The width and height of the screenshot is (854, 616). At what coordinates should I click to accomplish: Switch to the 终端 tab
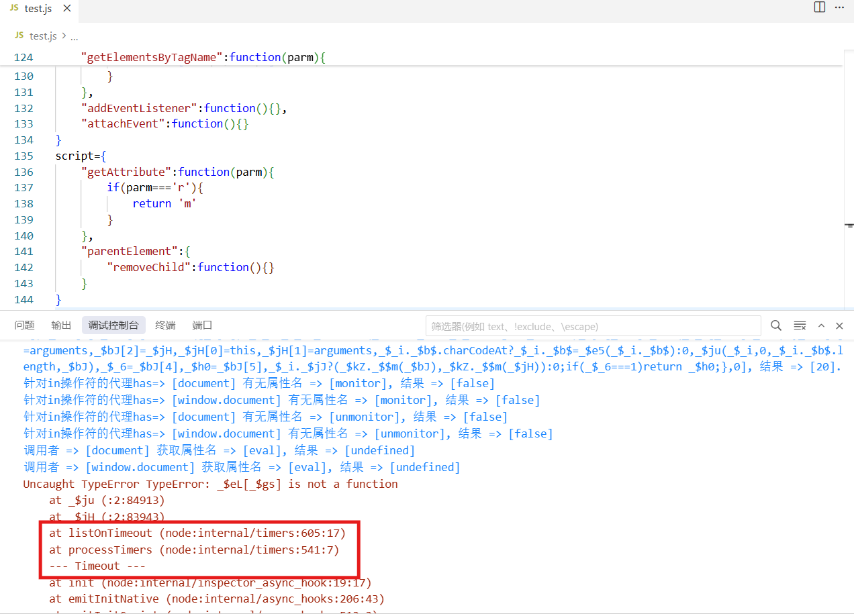tap(165, 325)
